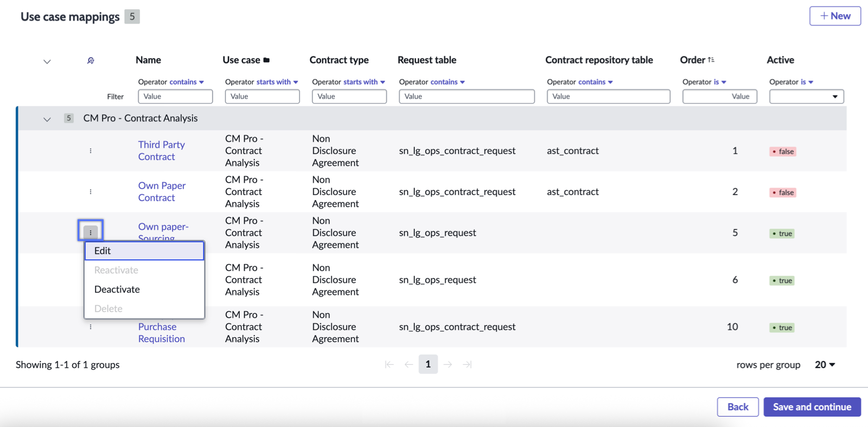Click the highlighted actions icon beside Own paper-Sourcing
This screenshot has height=427, width=868.
click(x=91, y=232)
